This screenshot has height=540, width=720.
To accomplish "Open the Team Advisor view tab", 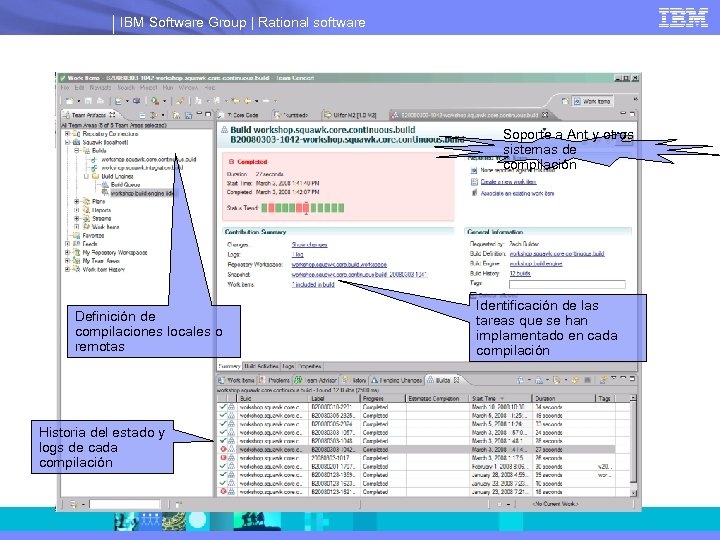I will [x=316, y=380].
